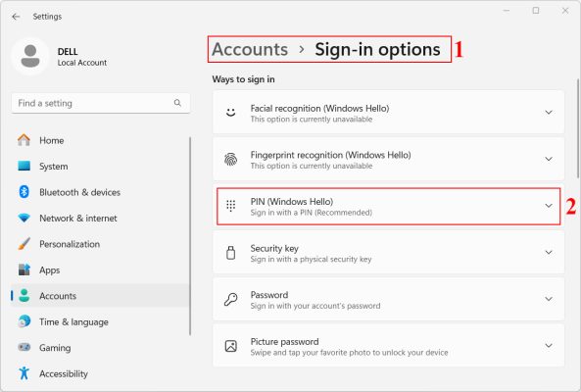Click the back arrow in Settings header
The width and height of the screenshot is (581, 392).
pos(16,17)
